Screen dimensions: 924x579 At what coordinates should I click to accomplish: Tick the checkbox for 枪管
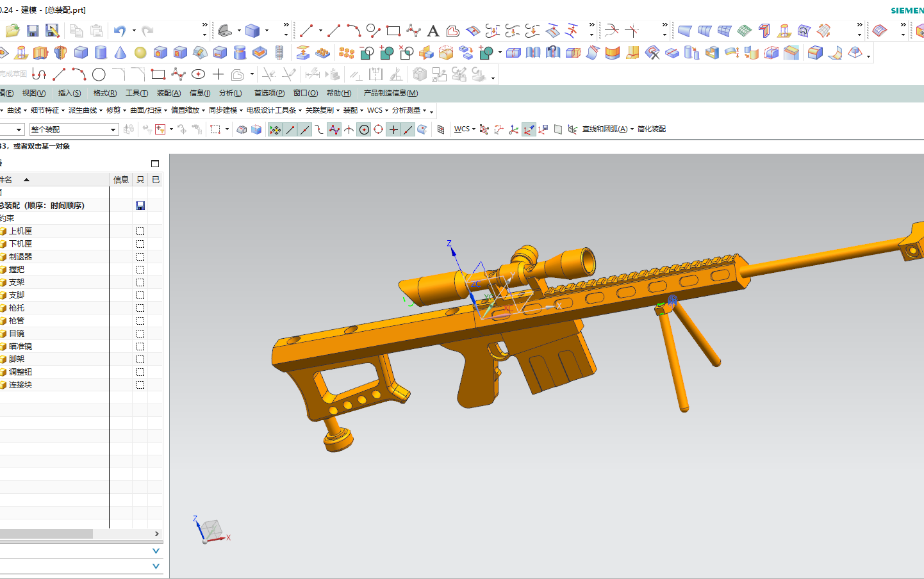tap(140, 321)
